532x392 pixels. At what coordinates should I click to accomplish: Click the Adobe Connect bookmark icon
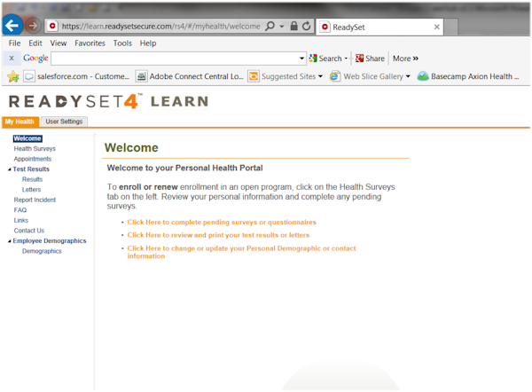(141, 76)
